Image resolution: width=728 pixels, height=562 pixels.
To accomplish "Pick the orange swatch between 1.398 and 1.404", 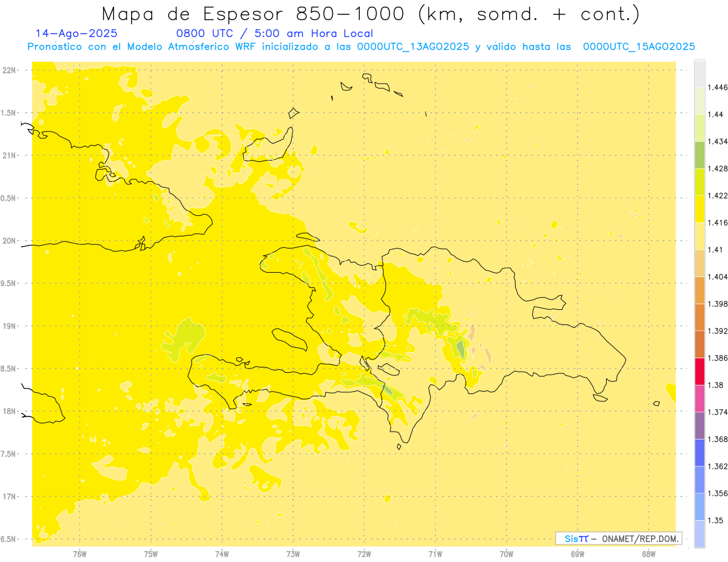I will click(699, 290).
